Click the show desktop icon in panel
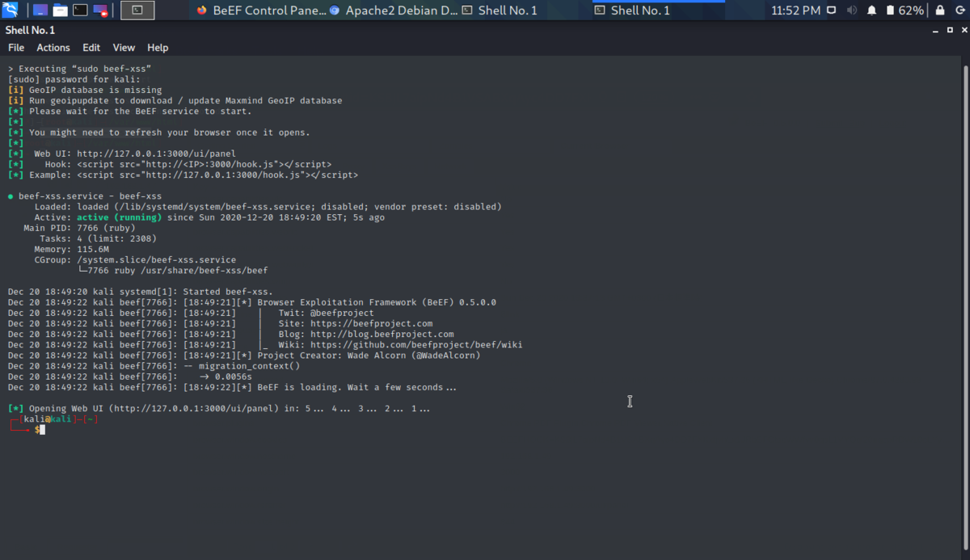Viewport: 970px width, 560px height. click(x=40, y=11)
